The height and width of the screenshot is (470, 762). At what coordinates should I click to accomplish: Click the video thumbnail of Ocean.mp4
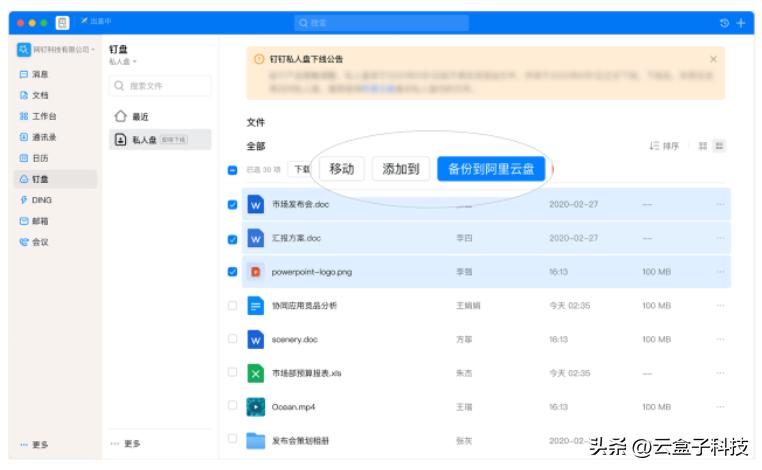256,407
